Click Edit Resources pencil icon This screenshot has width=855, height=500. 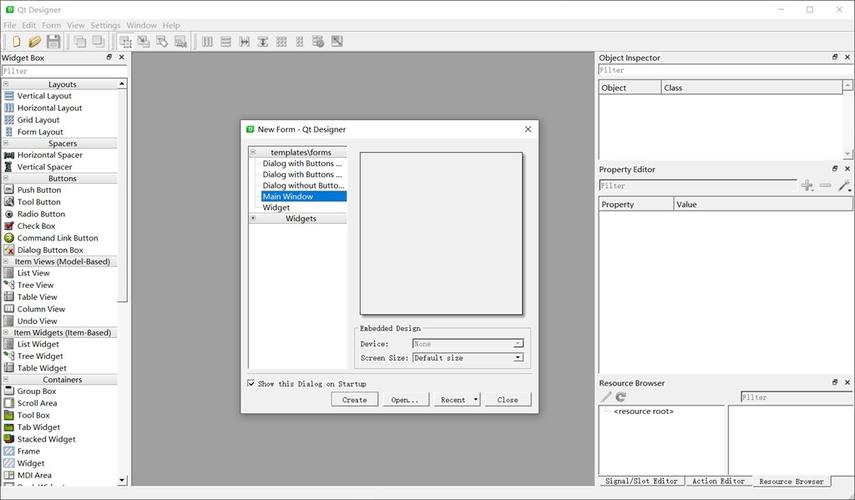coord(606,397)
